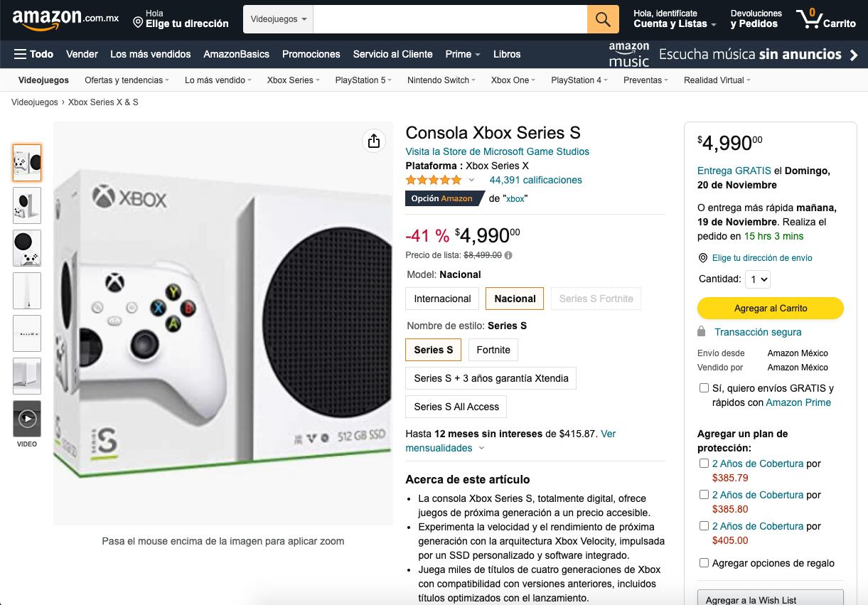Image resolution: width=868 pixels, height=605 pixels.
Task: Select the second product image thumbnail
Action: (x=27, y=205)
